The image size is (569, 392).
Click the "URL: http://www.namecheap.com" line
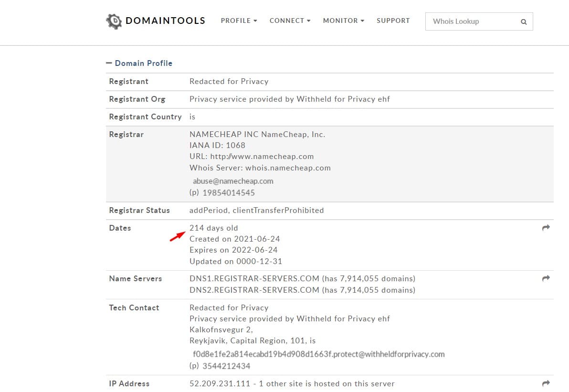click(252, 157)
